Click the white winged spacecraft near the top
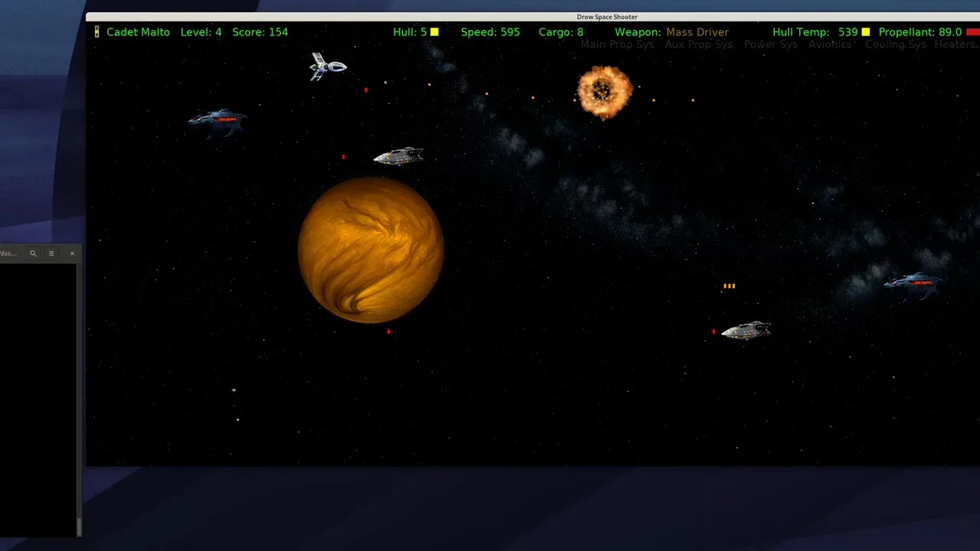Screen dimensions: 980x551 click(x=327, y=67)
